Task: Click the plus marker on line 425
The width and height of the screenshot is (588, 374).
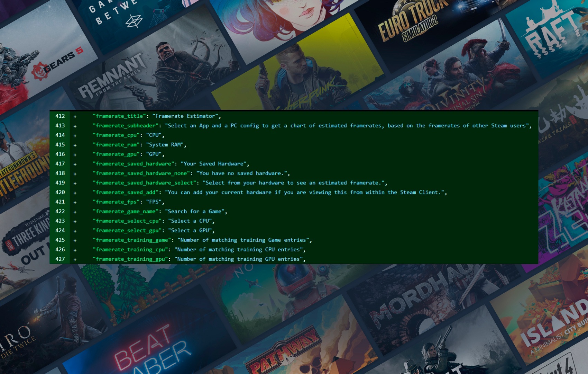Action: pyautogui.click(x=75, y=240)
